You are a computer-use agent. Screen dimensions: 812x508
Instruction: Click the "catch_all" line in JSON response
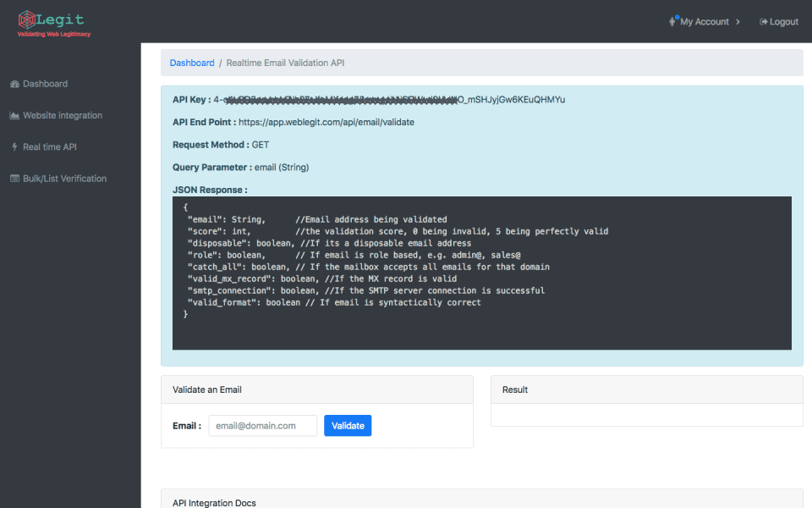point(368,267)
